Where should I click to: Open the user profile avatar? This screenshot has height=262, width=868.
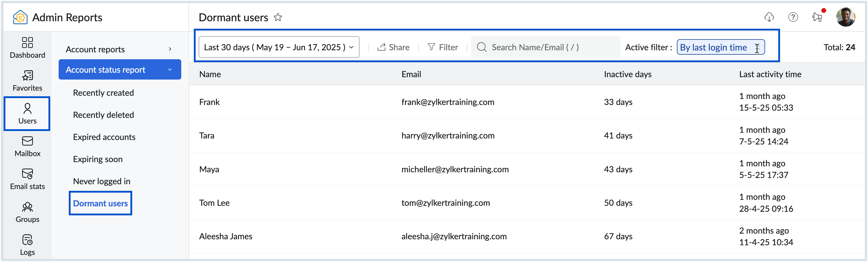(845, 17)
